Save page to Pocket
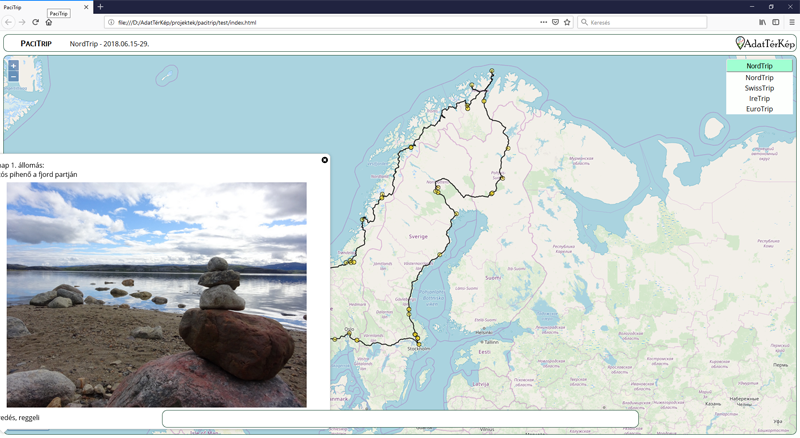Viewport: 800px width, 438px height. point(555,22)
